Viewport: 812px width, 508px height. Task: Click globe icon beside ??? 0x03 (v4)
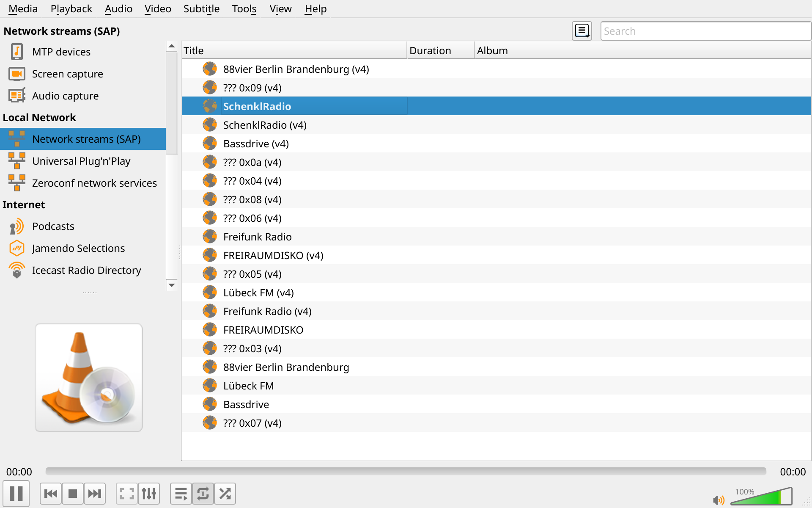(210, 348)
